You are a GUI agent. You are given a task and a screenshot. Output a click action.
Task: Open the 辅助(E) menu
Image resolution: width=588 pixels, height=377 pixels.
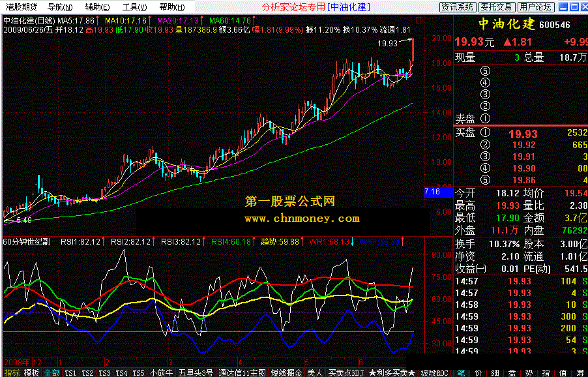coord(97,7)
